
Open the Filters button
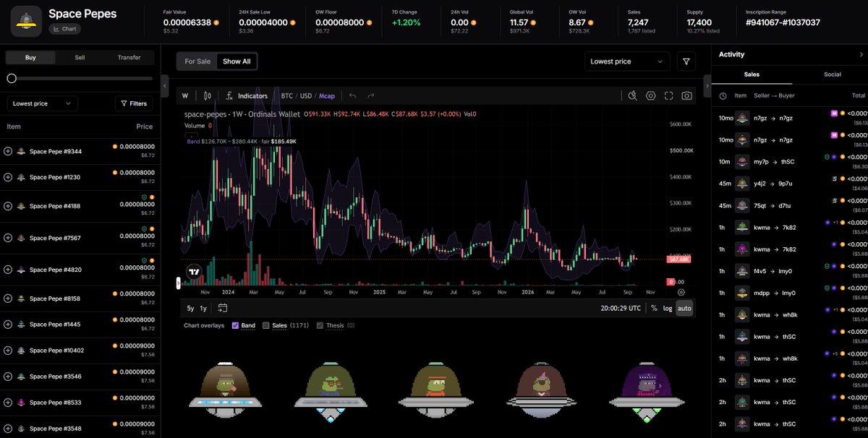click(133, 103)
